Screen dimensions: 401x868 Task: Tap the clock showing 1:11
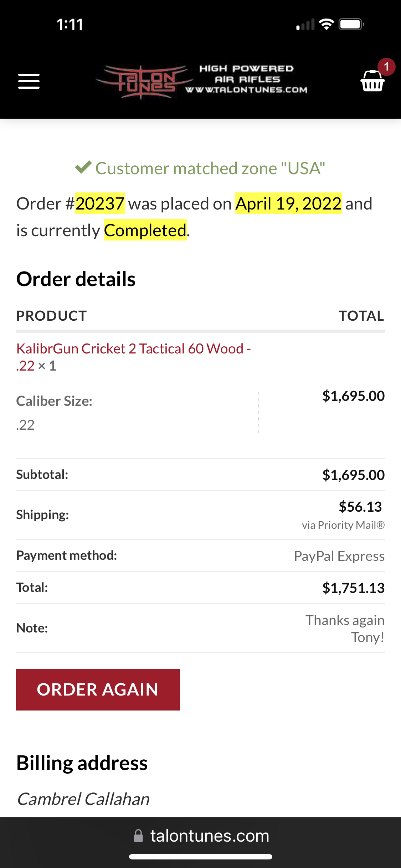click(x=70, y=25)
